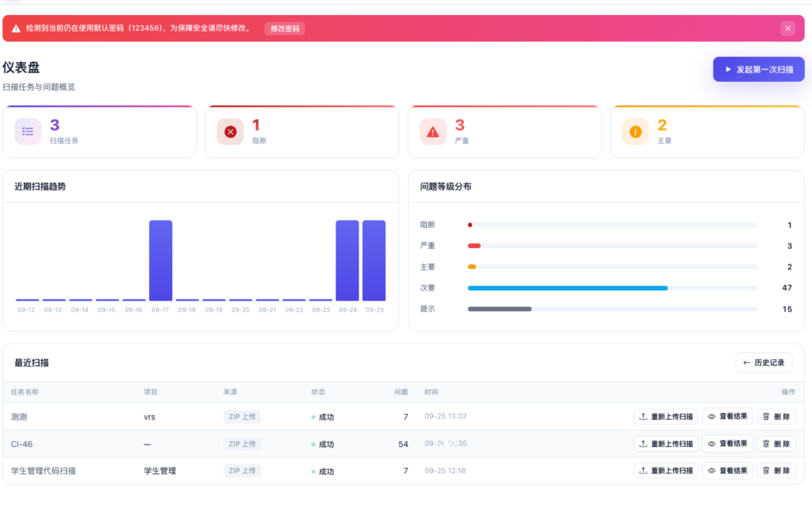Click the 时间 column header
Viewport: 812px width, 517px height.
coord(432,392)
